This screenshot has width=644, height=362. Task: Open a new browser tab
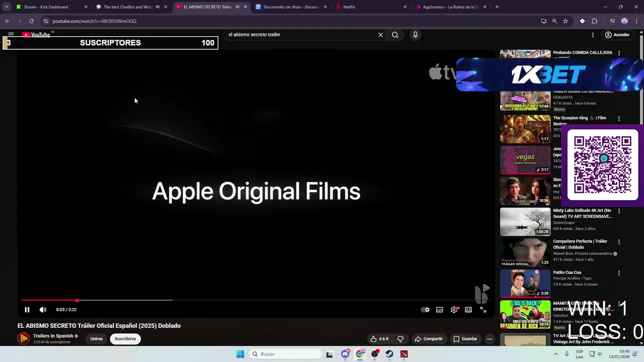497,7
